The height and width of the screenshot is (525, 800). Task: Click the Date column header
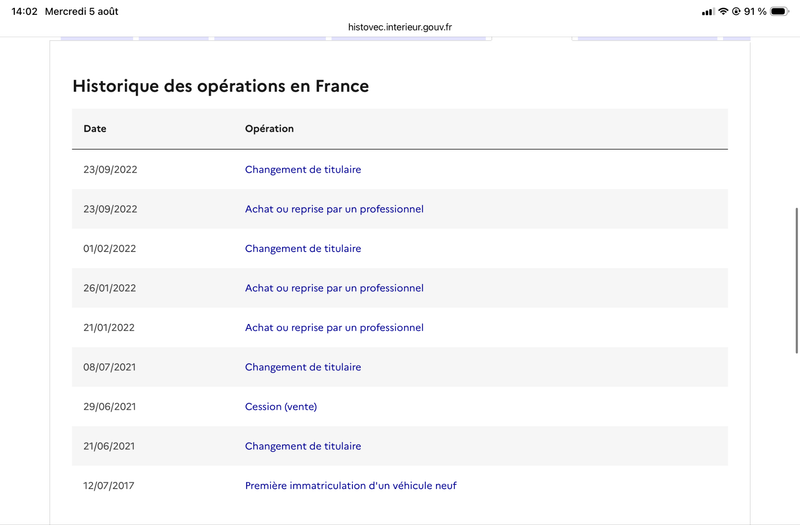coord(95,129)
